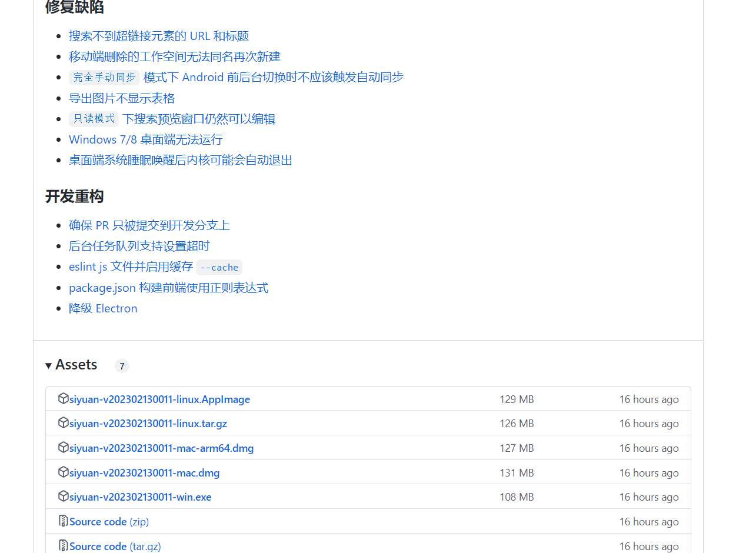Download Source code (zip)
Screen dimensions: 756x553
pyautogui.click(x=109, y=522)
